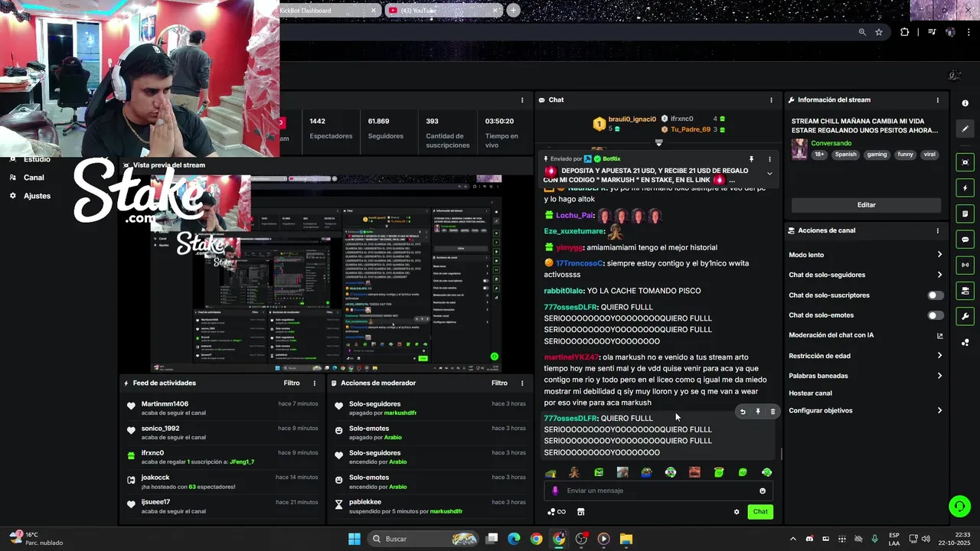Open Moderación del chat con IA external link icon
The width and height of the screenshot is (980, 551).
939,335
